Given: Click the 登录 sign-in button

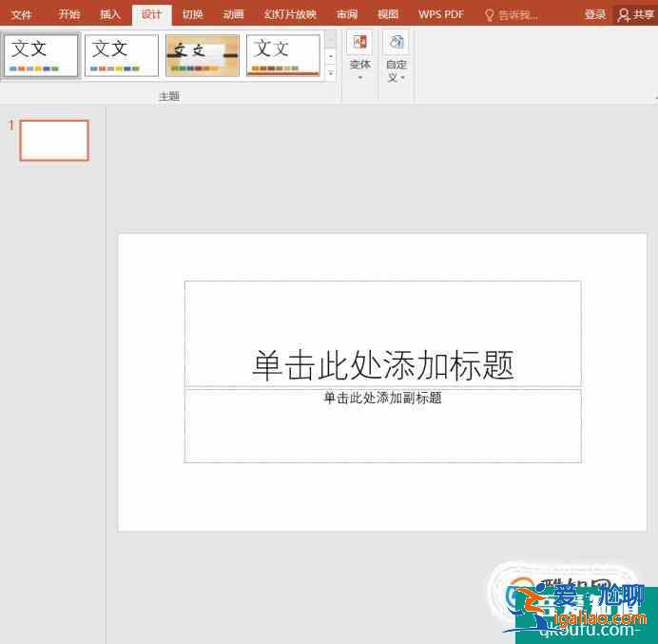Looking at the screenshot, I should click(595, 15).
